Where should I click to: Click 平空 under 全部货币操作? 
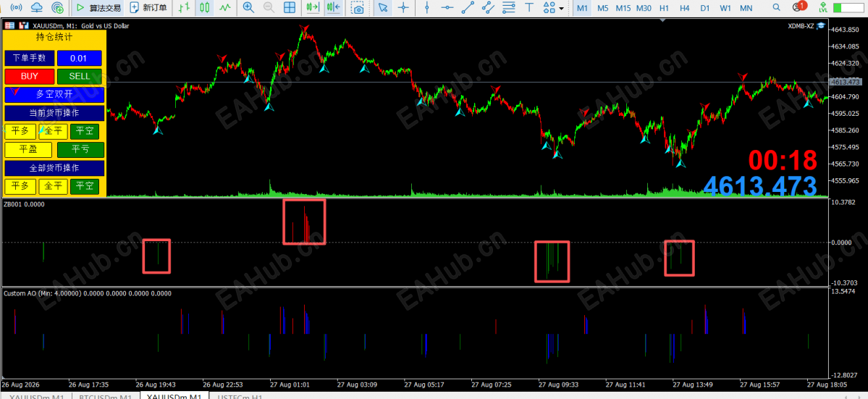click(85, 187)
